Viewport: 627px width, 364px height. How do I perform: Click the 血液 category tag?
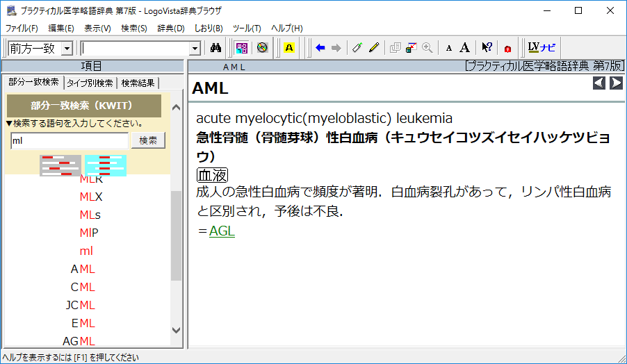[212, 175]
